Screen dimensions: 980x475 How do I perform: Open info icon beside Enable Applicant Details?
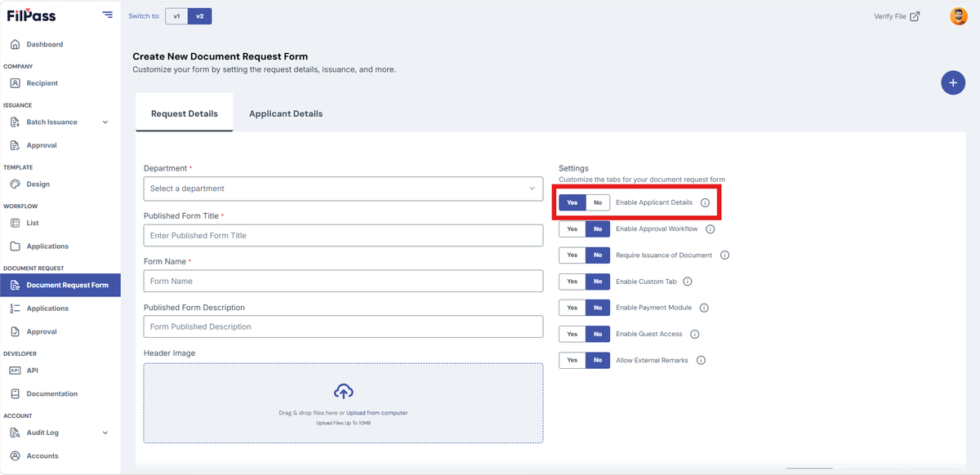(705, 202)
